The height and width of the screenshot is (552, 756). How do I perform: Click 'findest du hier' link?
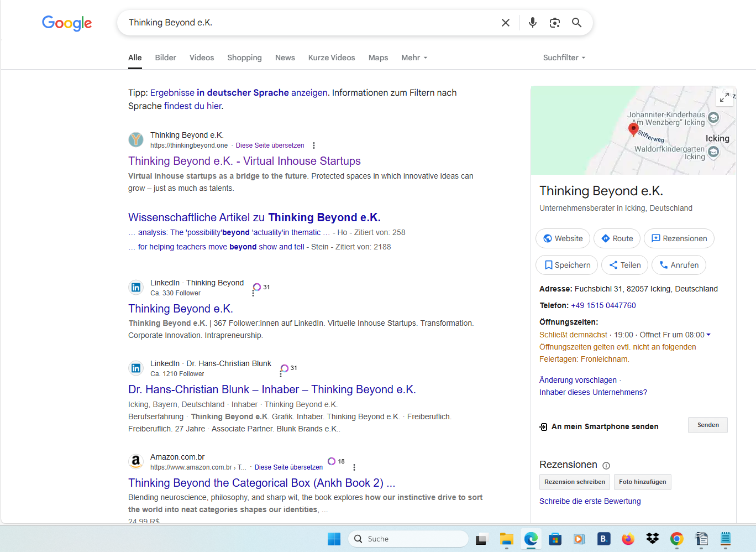coord(193,106)
